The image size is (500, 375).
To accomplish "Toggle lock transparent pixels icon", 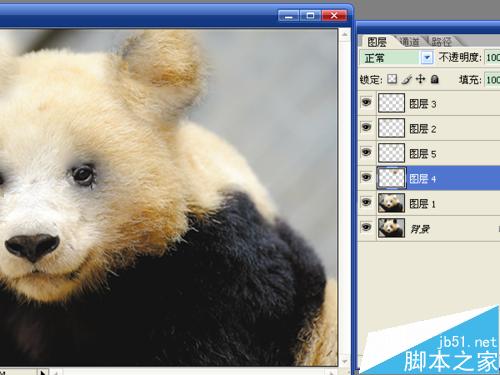I will [x=392, y=79].
